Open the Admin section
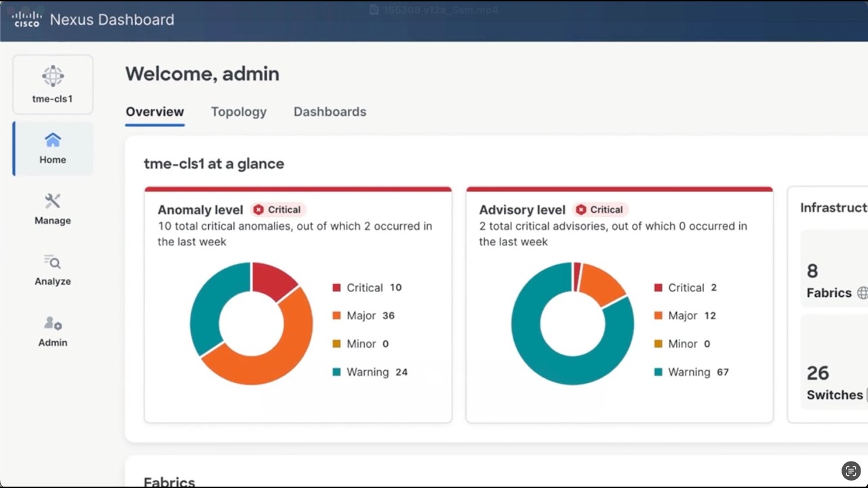 point(53,331)
